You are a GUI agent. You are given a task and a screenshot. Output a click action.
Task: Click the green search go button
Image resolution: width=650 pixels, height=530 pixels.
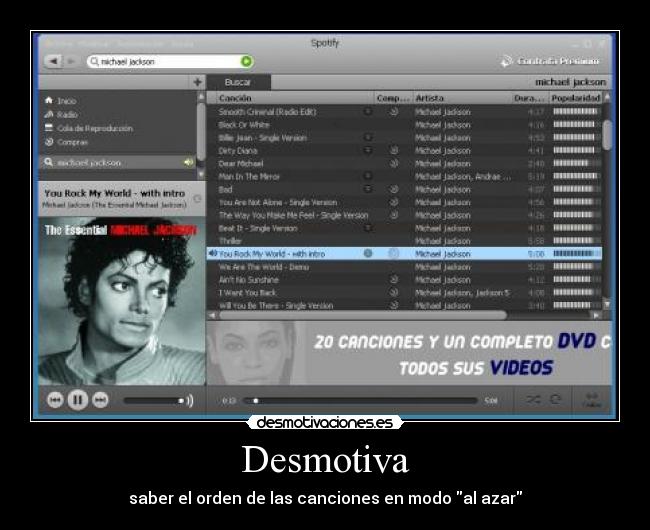pyautogui.click(x=246, y=61)
